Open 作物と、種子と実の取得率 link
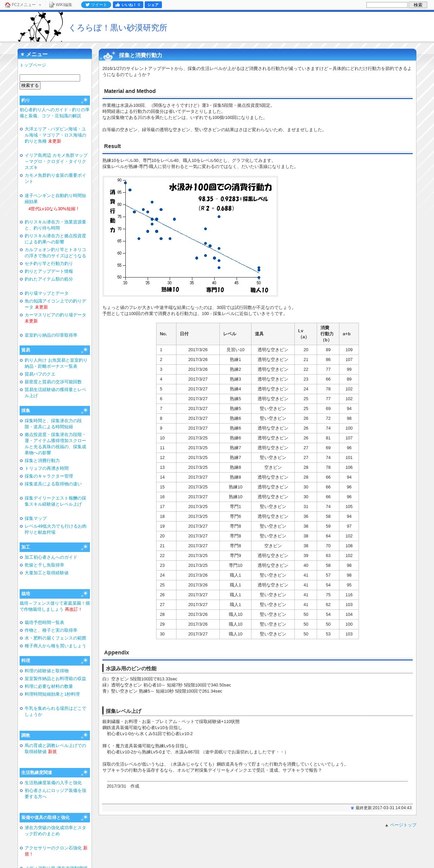 [x=51, y=630]
